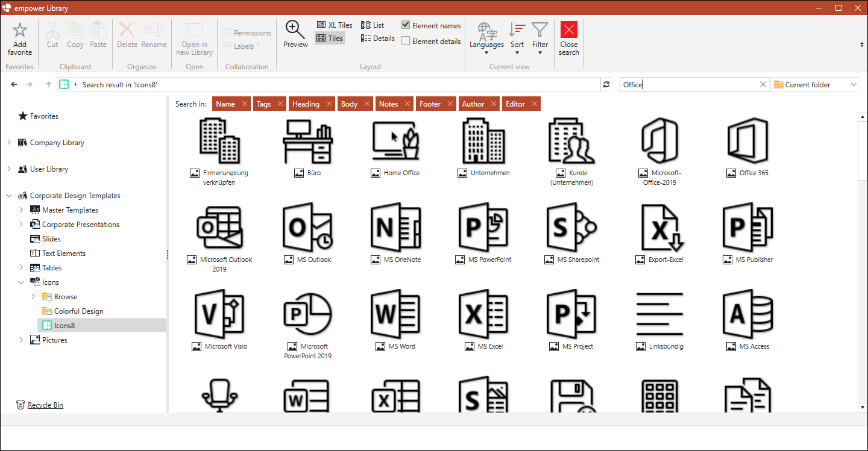
Task: Refresh the search results
Action: pos(607,85)
